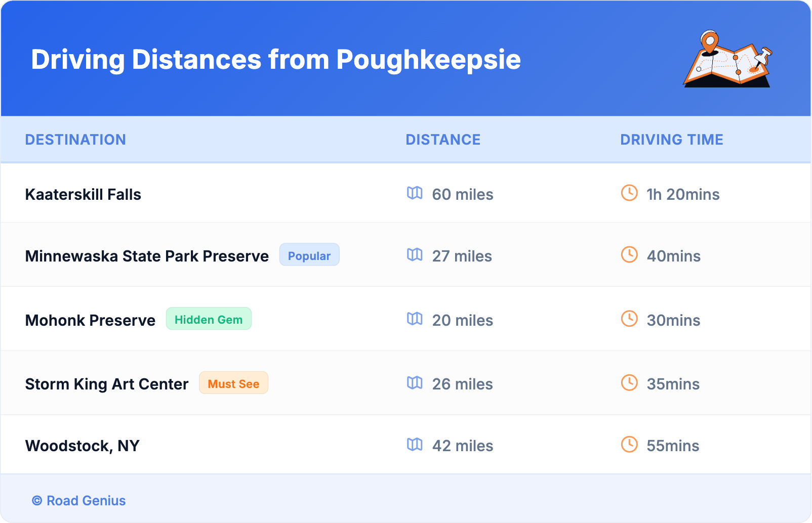Click the map icon beside 20 miles
The width and height of the screenshot is (812, 523).
click(415, 319)
